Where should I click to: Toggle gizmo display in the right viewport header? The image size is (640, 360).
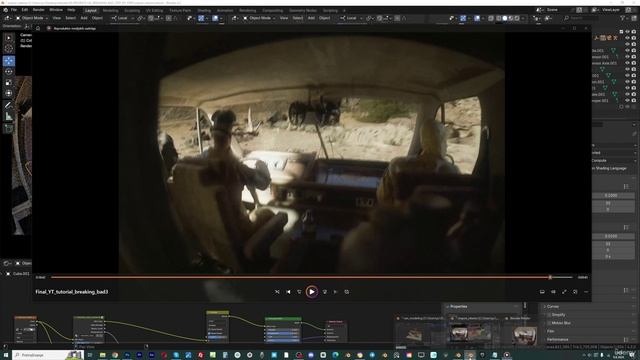(x=463, y=18)
